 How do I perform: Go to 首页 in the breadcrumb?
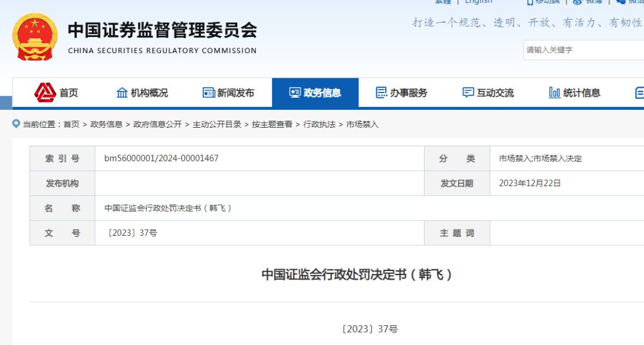[x=71, y=124]
